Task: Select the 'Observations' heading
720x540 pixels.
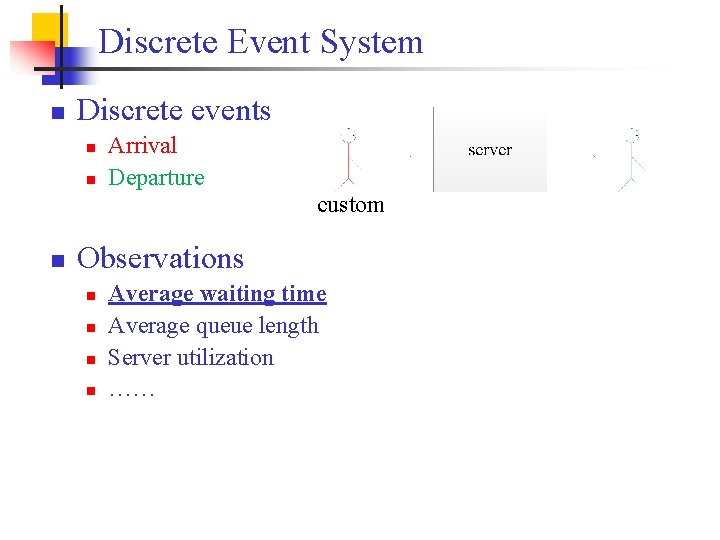Action: [x=160, y=258]
